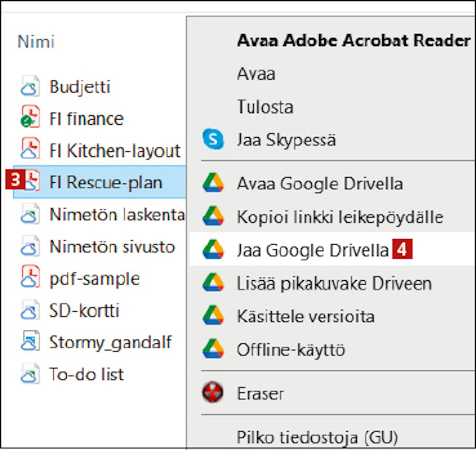Select Lisää pikakuvake Driveen
Image resolution: width=476 pixels, height=450 pixels.
(x=334, y=283)
